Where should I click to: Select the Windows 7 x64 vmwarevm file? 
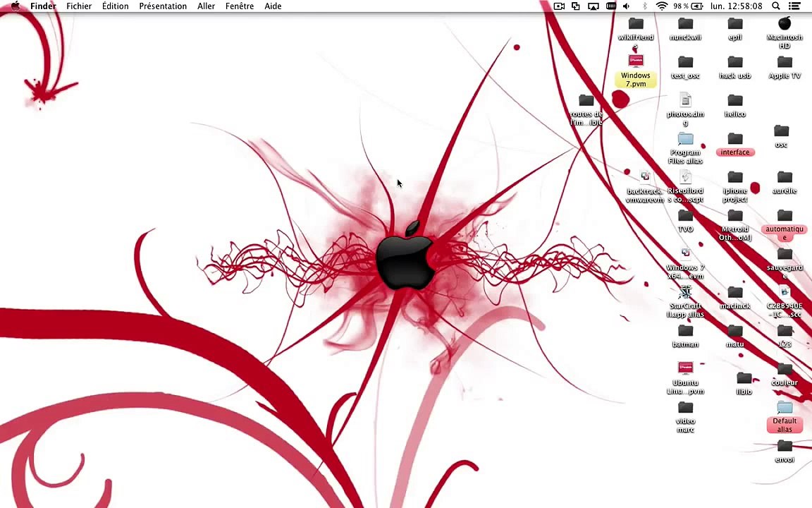pos(686,253)
